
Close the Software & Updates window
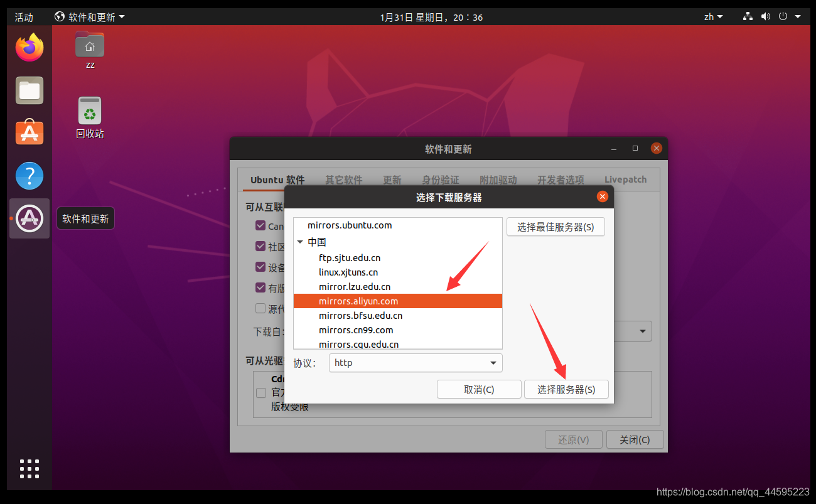tap(657, 148)
